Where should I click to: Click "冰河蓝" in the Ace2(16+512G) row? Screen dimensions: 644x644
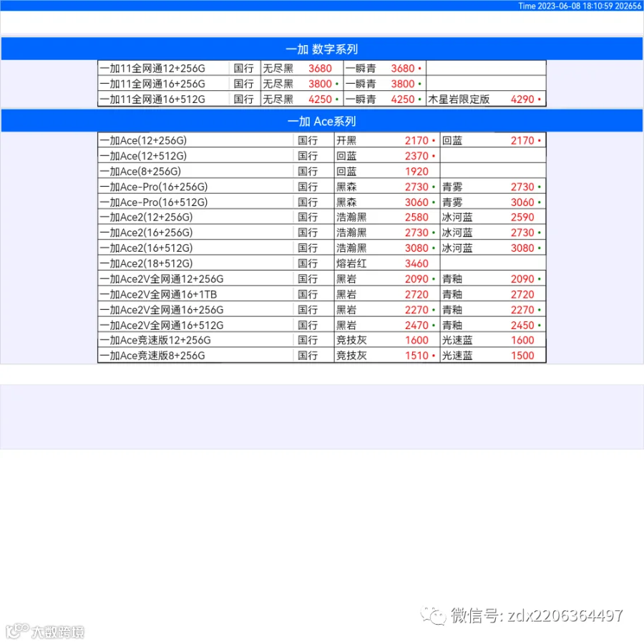click(457, 248)
